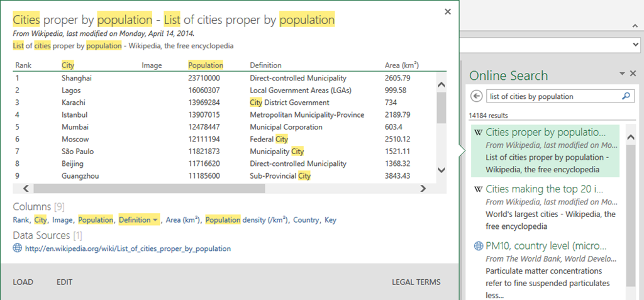The width and height of the screenshot is (644, 300).
Task: Select the 'PM10, country level' search result
Action: point(545,246)
